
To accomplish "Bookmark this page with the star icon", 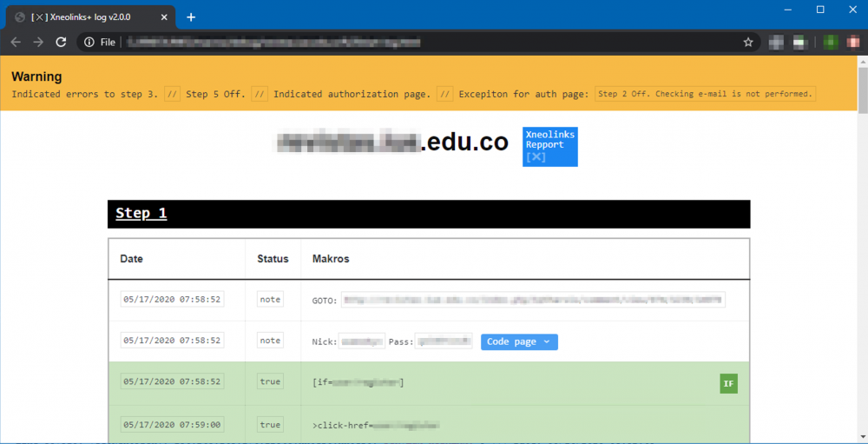I will [748, 42].
